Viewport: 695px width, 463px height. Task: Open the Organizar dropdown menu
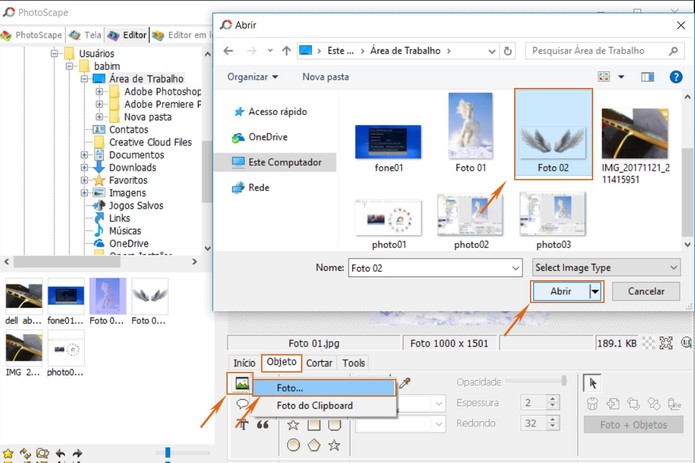point(253,77)
